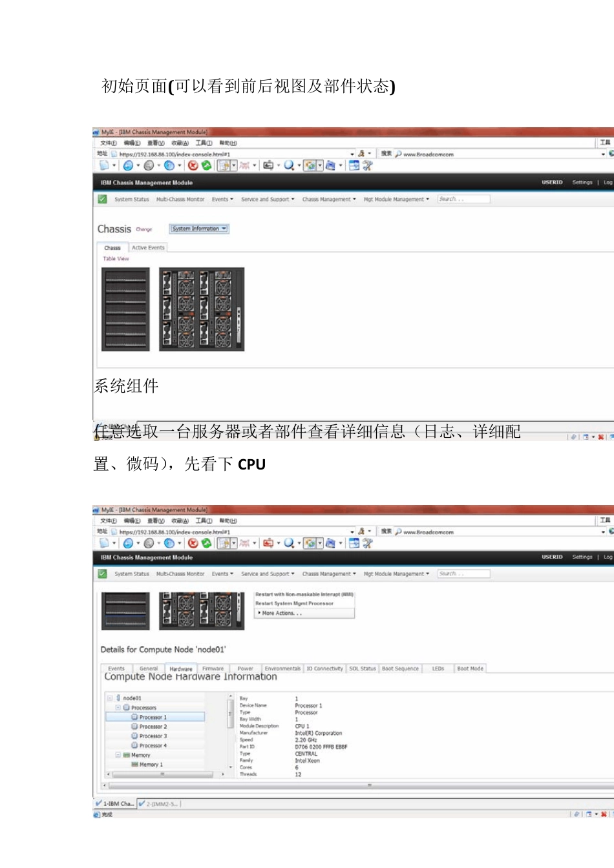Click Processor 3 chip icon in tree
Viewport: 614px width, 868px height.
pyautogui.click(x=134, y=736)
